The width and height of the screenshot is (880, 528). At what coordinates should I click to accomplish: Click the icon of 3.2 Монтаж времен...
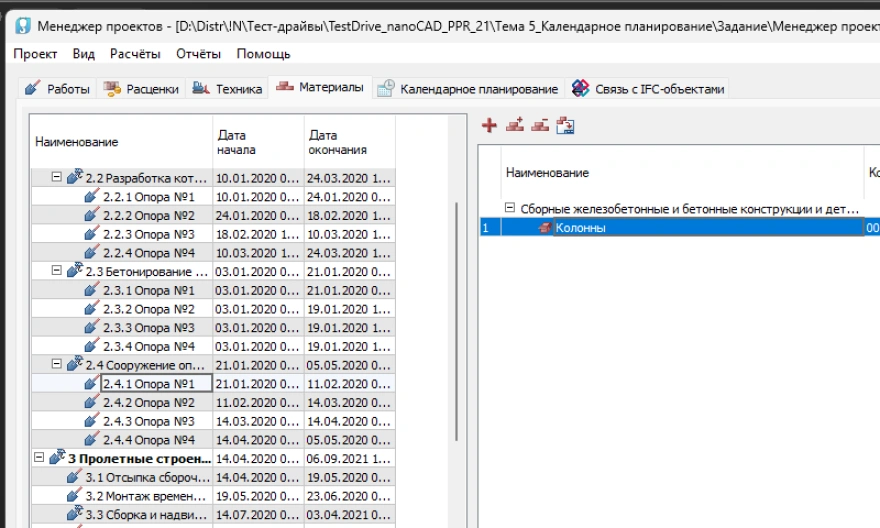click(74, 496)
